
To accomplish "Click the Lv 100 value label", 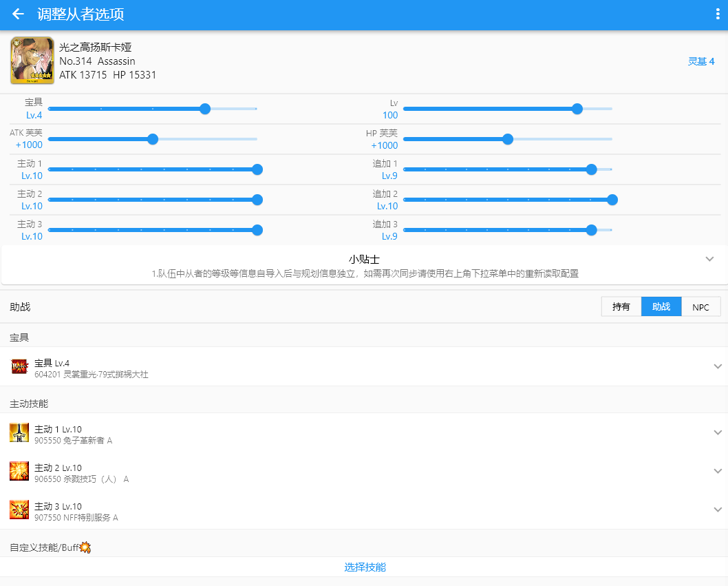I will coord(390,115).
